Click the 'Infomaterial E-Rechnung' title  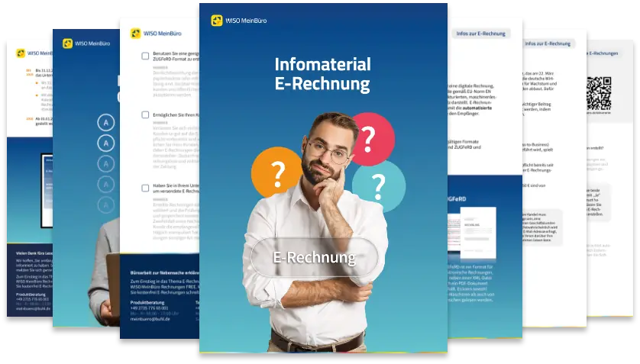click(322, 74)
